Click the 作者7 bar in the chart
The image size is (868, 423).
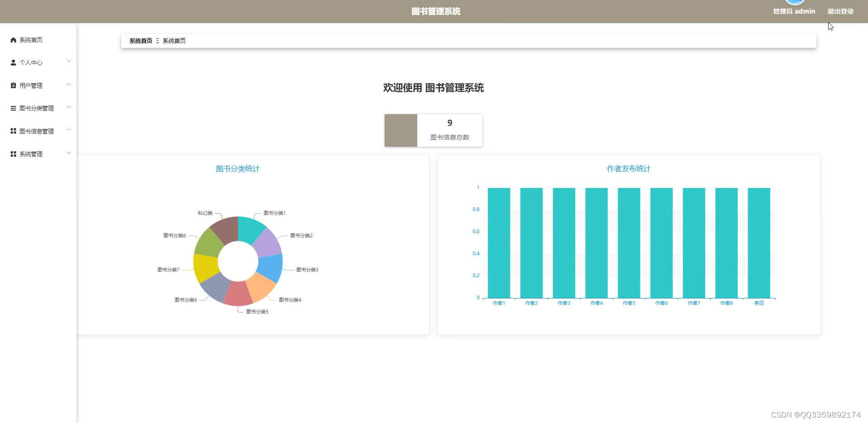pyautogui.click(x=694, y=243)
